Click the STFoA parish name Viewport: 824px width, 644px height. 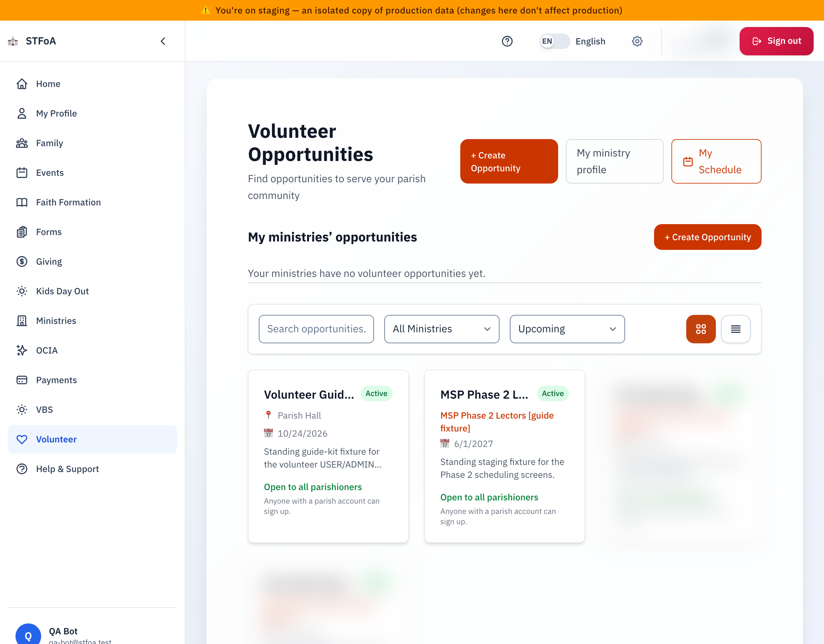coord(41,41)
